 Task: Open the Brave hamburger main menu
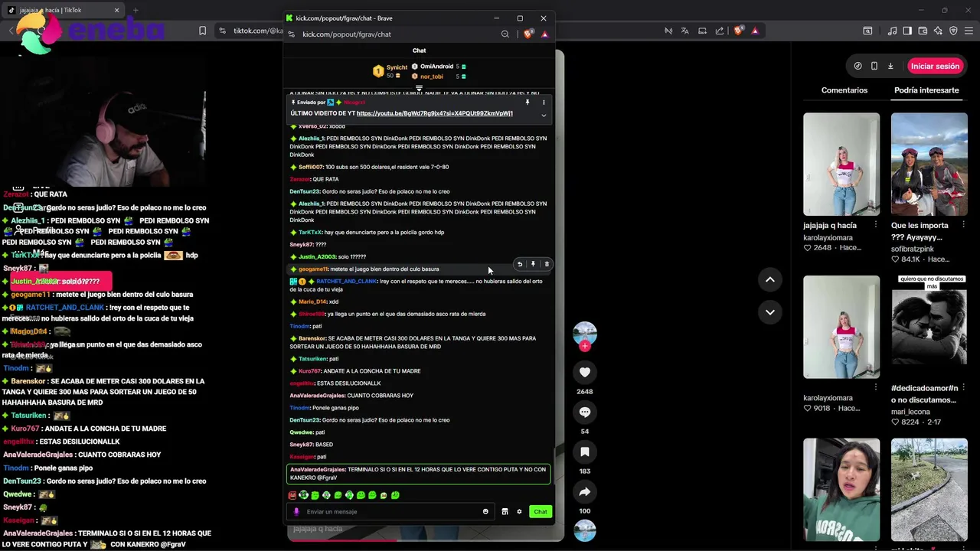coord(969,31)
